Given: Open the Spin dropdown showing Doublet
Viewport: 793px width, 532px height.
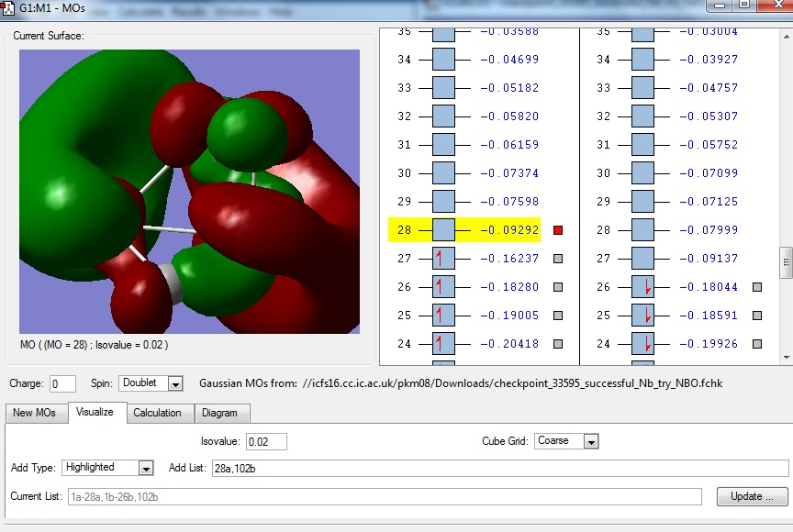Looking at the screenshot, I should click(x=175, y=383).
